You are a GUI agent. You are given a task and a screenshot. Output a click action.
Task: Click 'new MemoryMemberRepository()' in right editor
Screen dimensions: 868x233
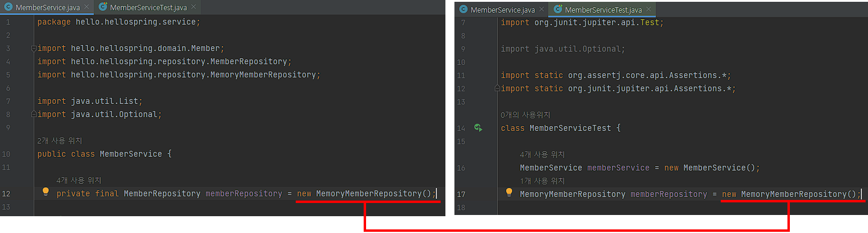pos(789,194)
